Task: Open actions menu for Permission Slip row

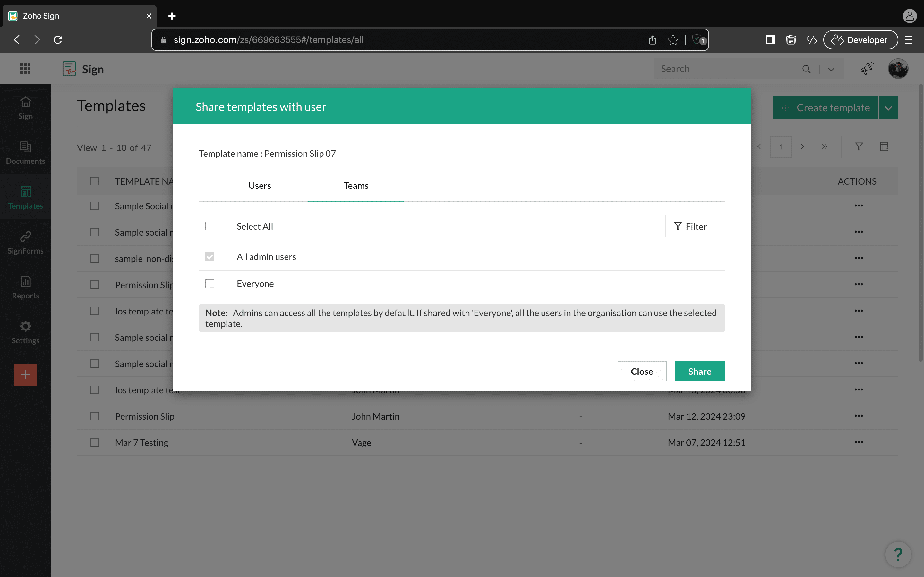Action: click(859, 416)
